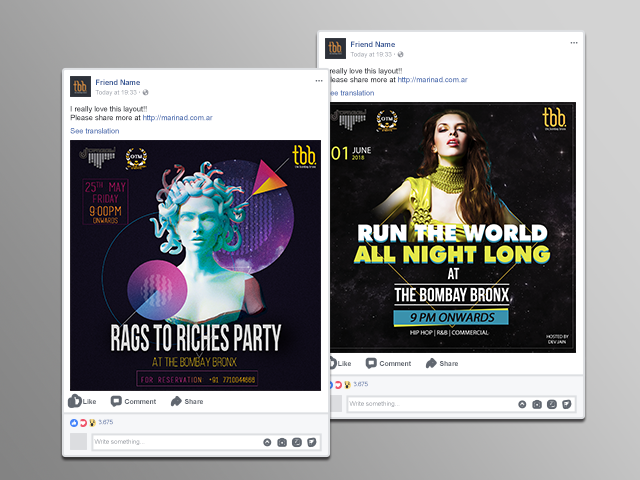640x480 pixels.
Task: Click the 3,675 reaction count on the right post
Action: point(361,384)
